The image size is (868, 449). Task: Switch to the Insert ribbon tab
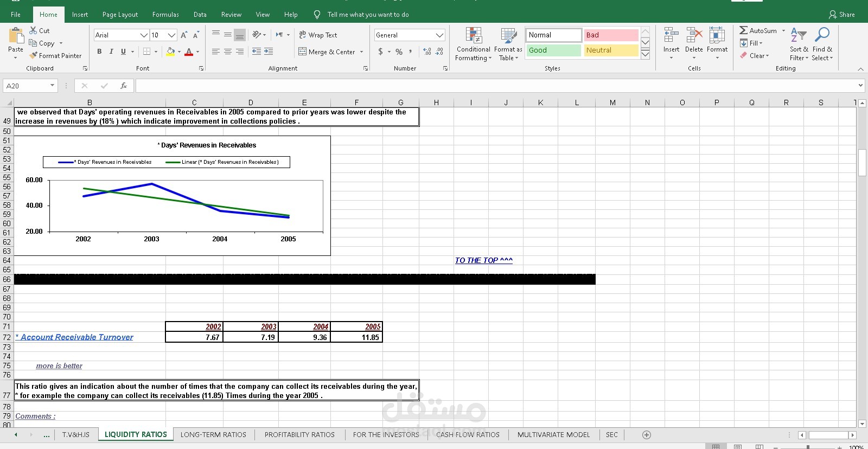pos(80,15)
